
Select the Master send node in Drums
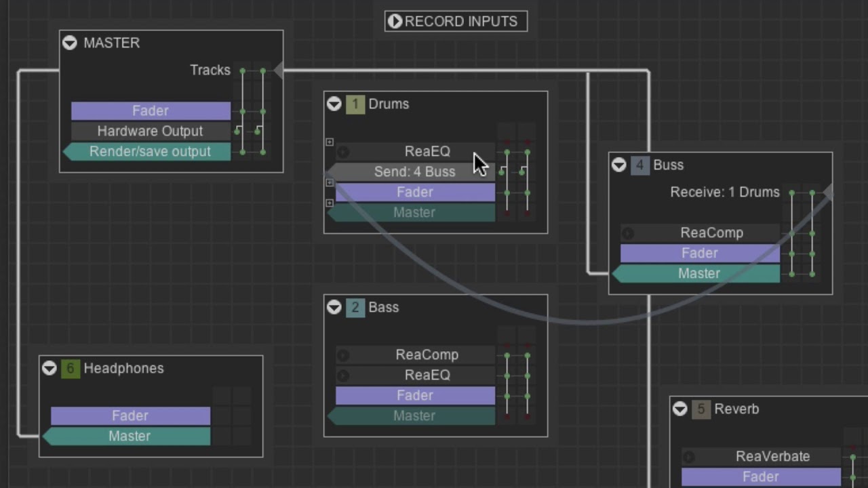(411, 213)
